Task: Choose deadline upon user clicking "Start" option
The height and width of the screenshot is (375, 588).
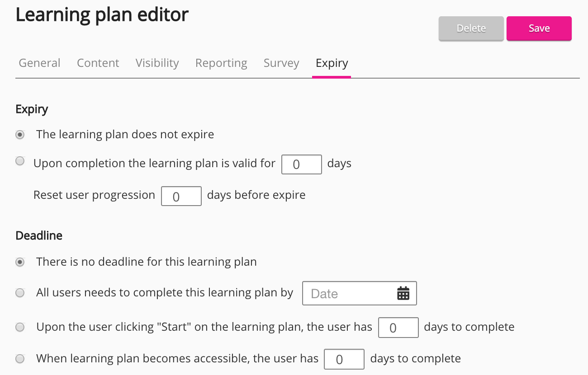Action: (x=20, y=327)
